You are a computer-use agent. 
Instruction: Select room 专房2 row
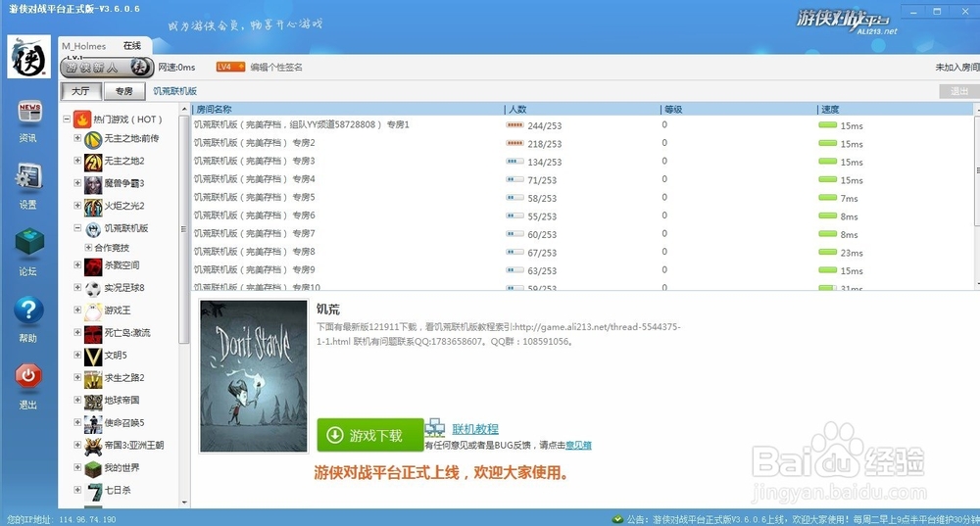tap(582, 143)
